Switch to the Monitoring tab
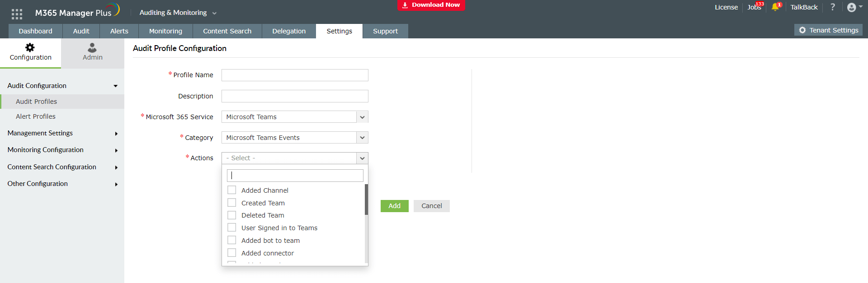868x283 pixels. point(166,31)
